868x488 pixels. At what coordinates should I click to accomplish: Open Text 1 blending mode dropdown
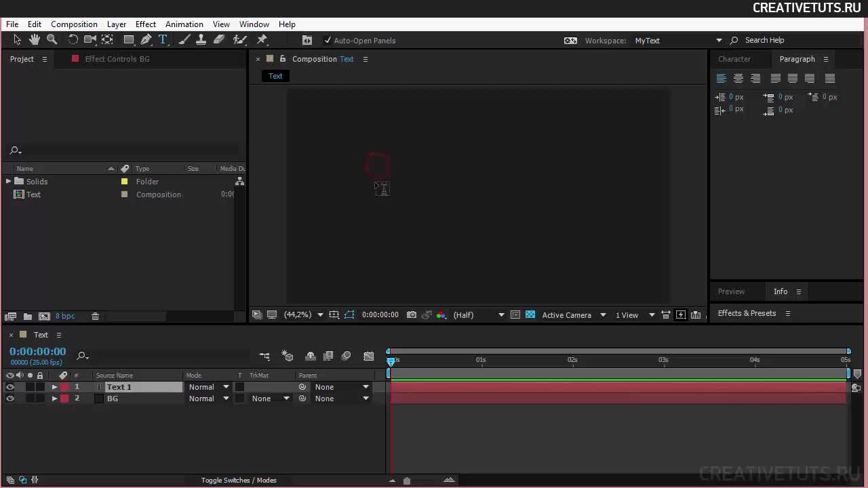pyautogui.click(x=209, y=387)
